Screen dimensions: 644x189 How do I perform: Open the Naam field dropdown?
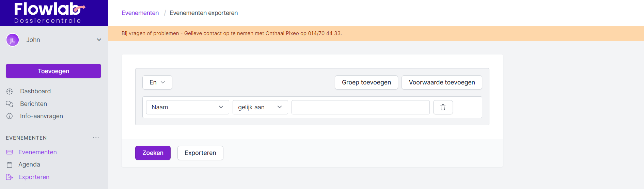pos(187,107)
